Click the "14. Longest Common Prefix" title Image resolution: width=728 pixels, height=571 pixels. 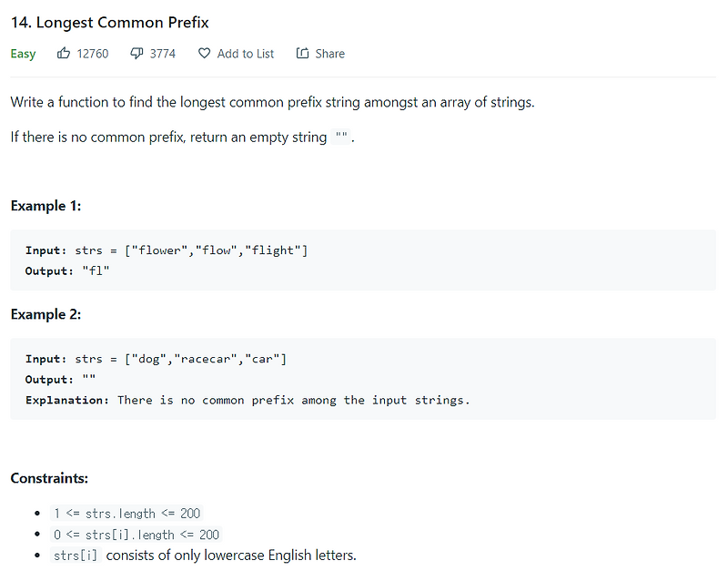109,22
